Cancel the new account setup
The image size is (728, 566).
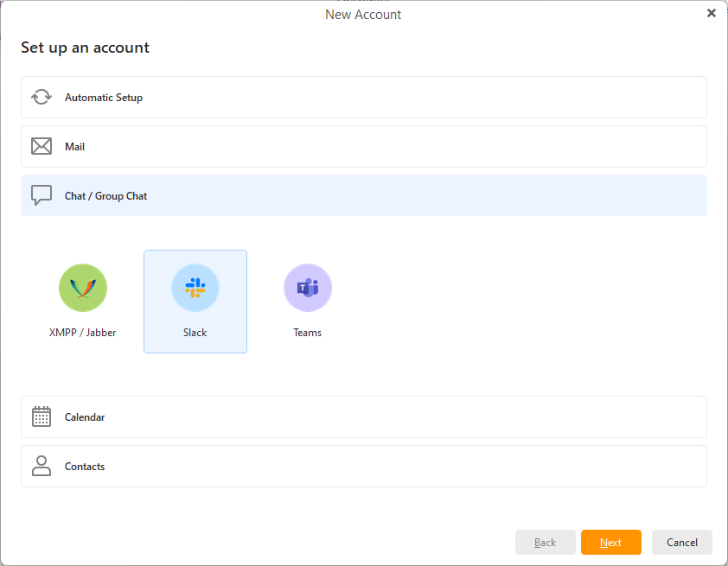click(682, 543)
